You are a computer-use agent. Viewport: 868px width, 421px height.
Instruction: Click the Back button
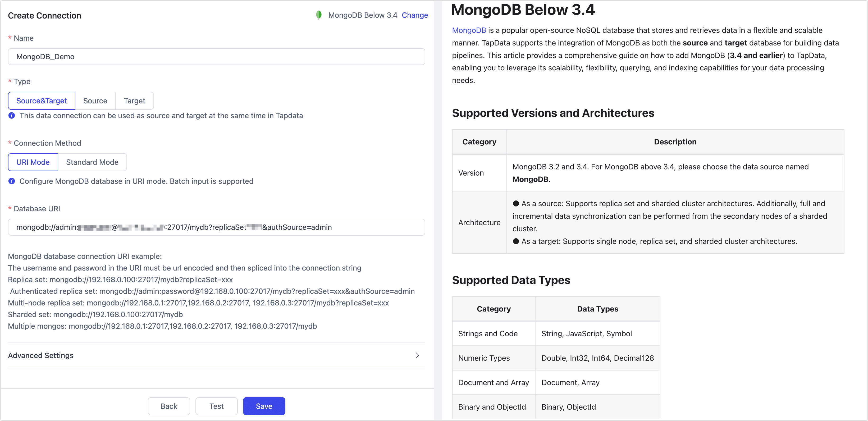click(169, 406)
